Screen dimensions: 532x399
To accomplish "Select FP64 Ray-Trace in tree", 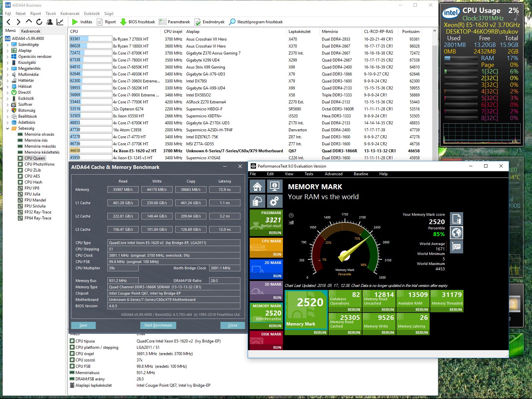I will pos(38,218).
